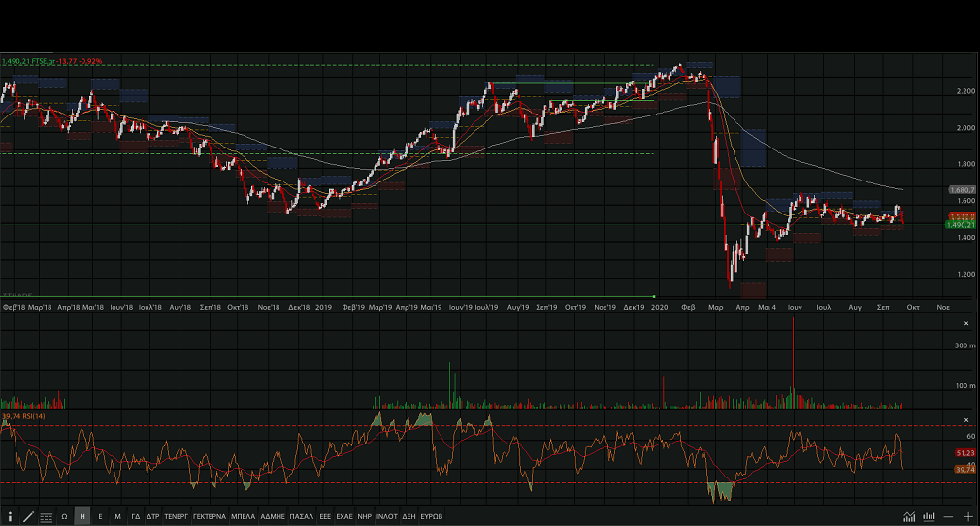This screenshot has height=526, width=980.
Task: Toggle the H daily timeframe
Action: tap(82, 517)
